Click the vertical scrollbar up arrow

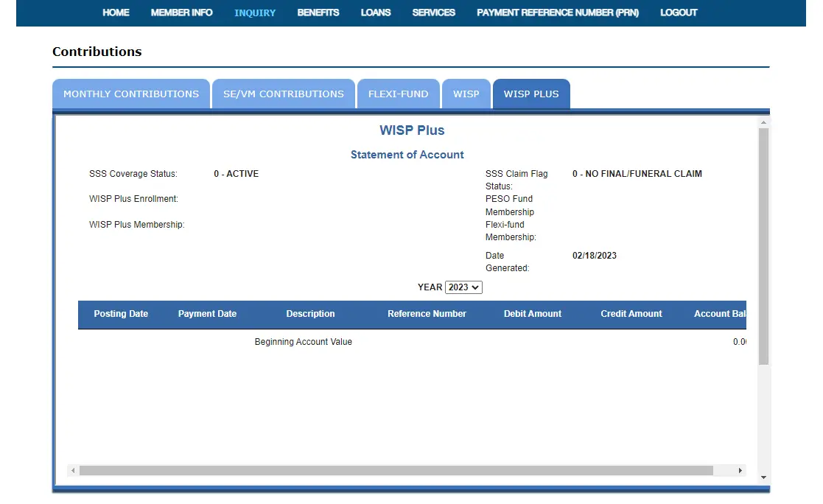pos(763,122)
